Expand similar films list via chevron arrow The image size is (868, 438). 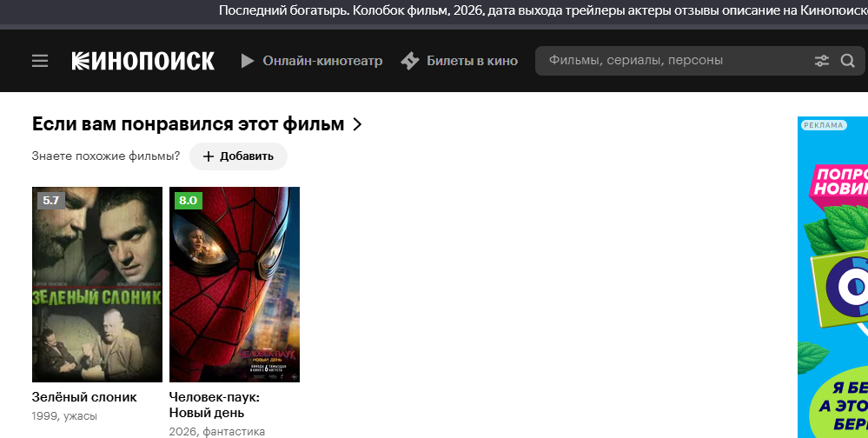pos(357,124)
